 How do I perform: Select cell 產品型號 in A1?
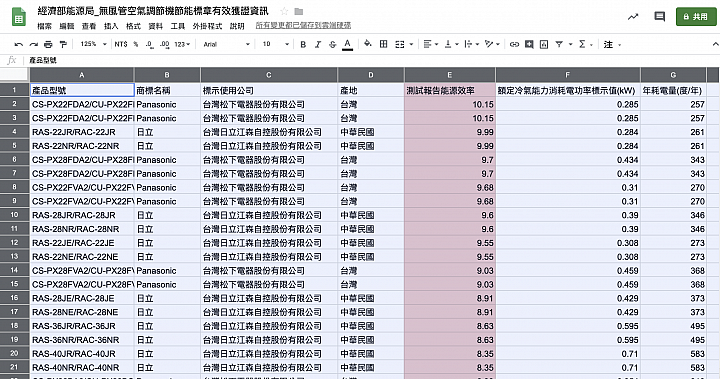82,91
